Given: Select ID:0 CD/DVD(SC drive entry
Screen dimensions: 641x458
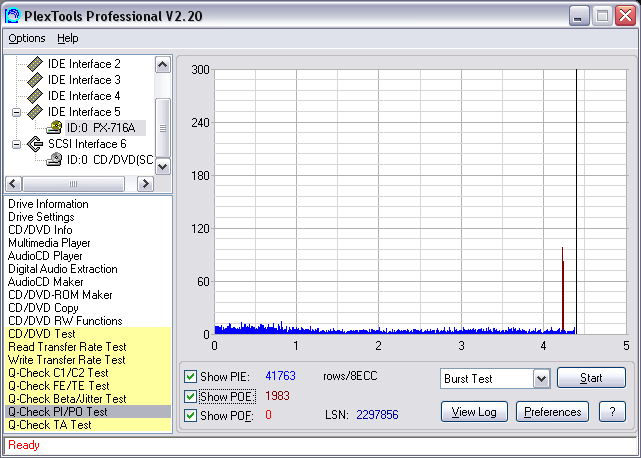Looking at the screenshot, I should pyautogui.click(x=110, y=159).
